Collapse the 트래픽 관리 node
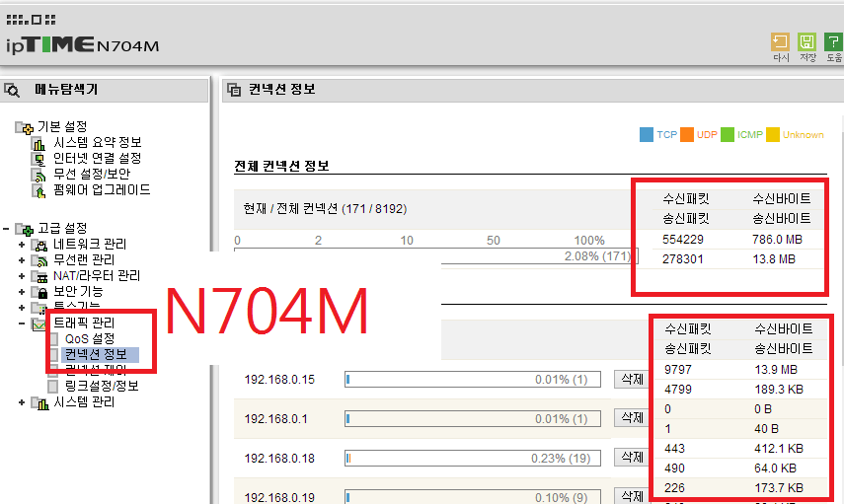This screenshot has width=844, height=504. click(22, 324)
